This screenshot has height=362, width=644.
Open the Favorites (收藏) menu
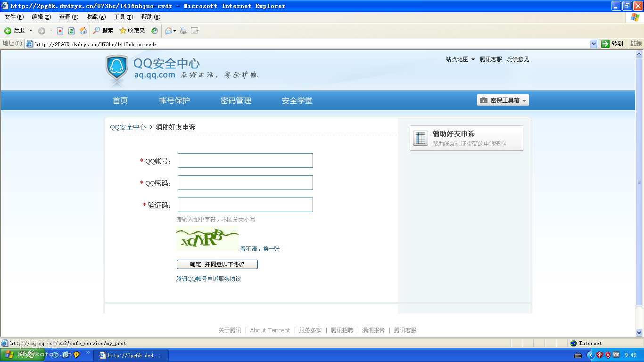tap(96, 17)
